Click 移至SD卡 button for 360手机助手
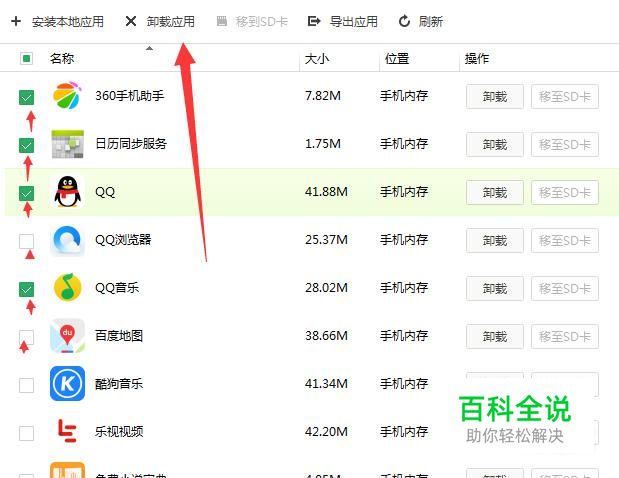Image resolution: width=619 pixels, height=478 pixels. [565, 97]
